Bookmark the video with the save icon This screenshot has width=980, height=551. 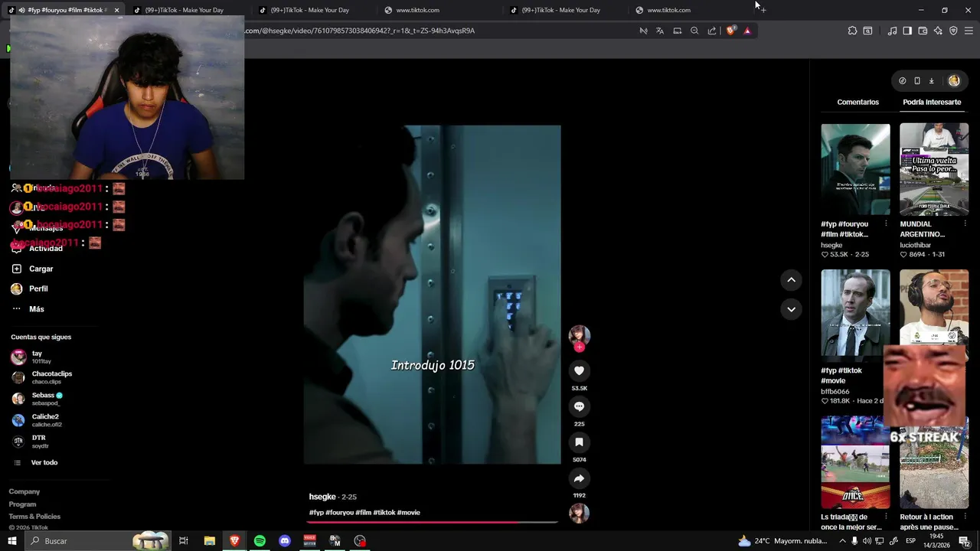coord(579,442)
